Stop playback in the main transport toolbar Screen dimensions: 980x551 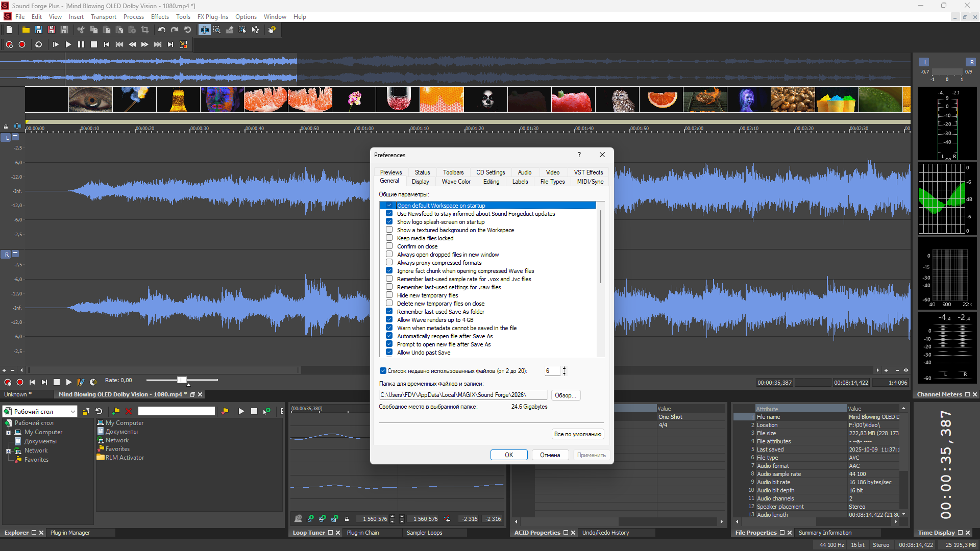click(94, 44)
